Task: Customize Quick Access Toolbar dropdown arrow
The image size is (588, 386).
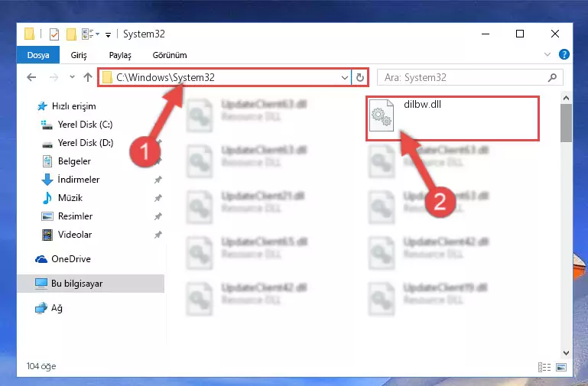Action: 108,35
